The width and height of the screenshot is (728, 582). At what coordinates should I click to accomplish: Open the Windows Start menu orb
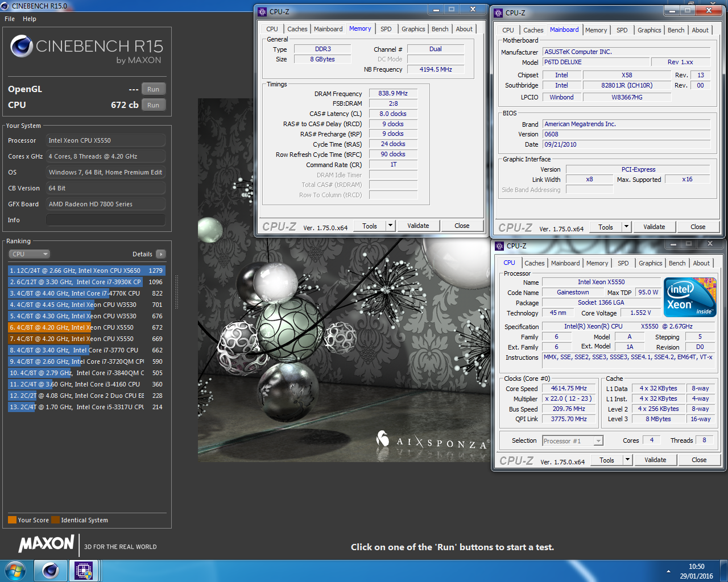click(x=15, y=570)
